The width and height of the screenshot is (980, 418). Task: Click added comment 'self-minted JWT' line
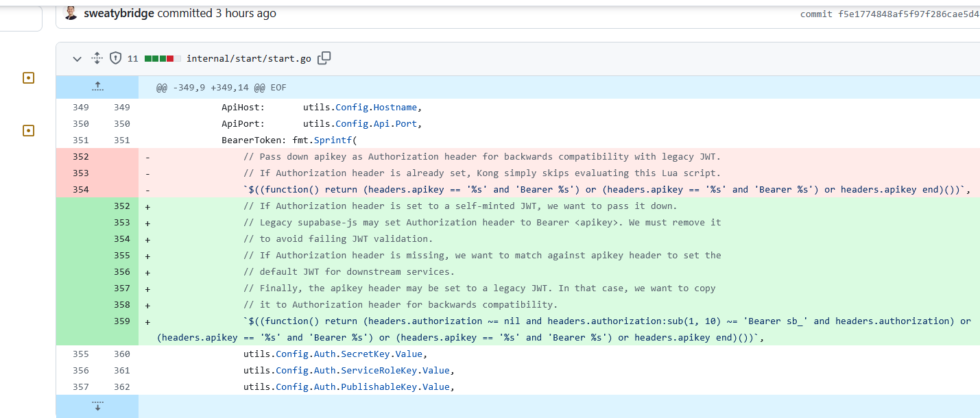[x=460, y=206]
